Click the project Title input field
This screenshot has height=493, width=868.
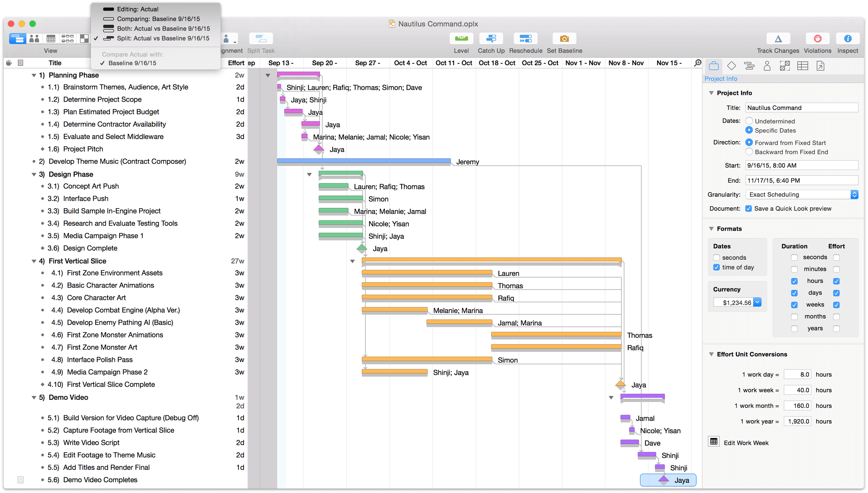802,108
